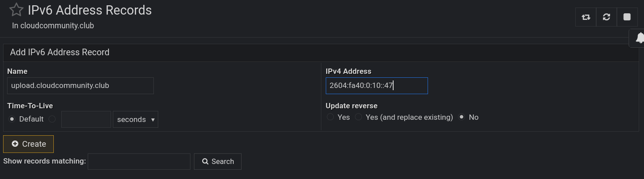Click the Create button
The height and width of the screenshot is (179, 644).
(x=29, y=144)
